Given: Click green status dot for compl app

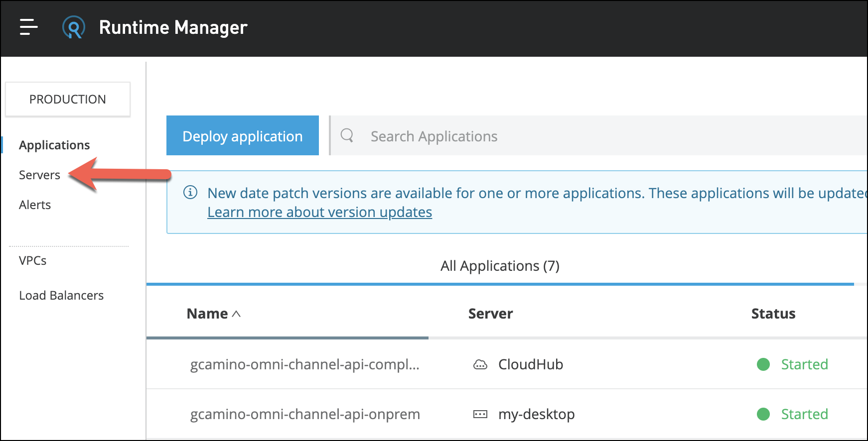Looking at the screenshot, I should click(763, 364).
